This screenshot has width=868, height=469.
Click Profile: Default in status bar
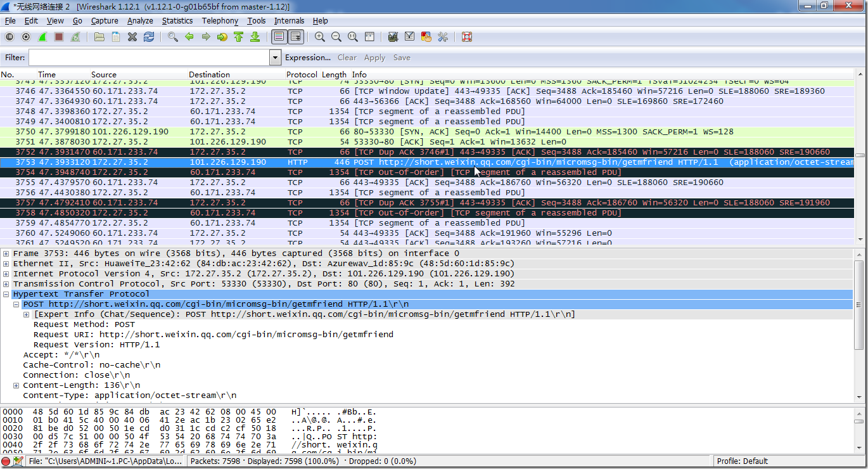[742, 461]
